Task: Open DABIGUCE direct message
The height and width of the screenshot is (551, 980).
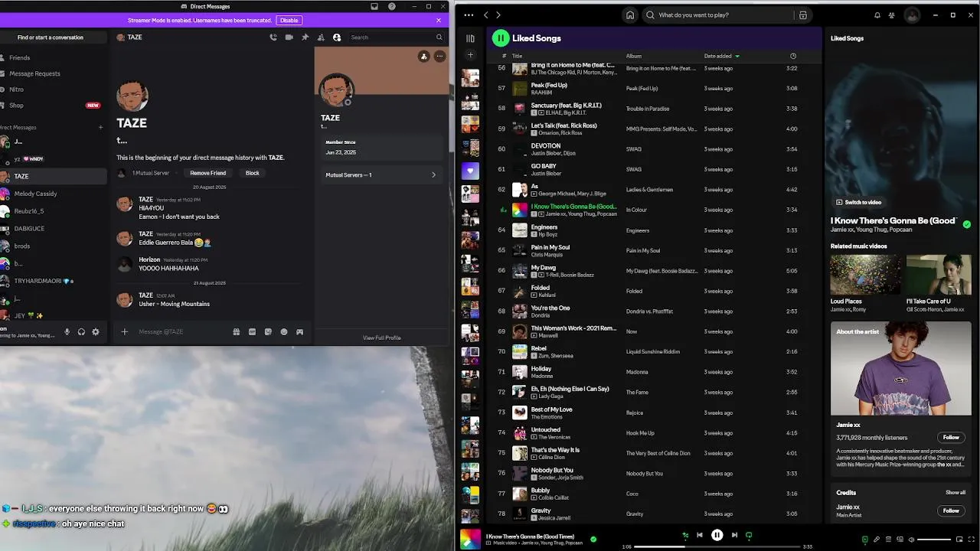Action: pos(29,228)
